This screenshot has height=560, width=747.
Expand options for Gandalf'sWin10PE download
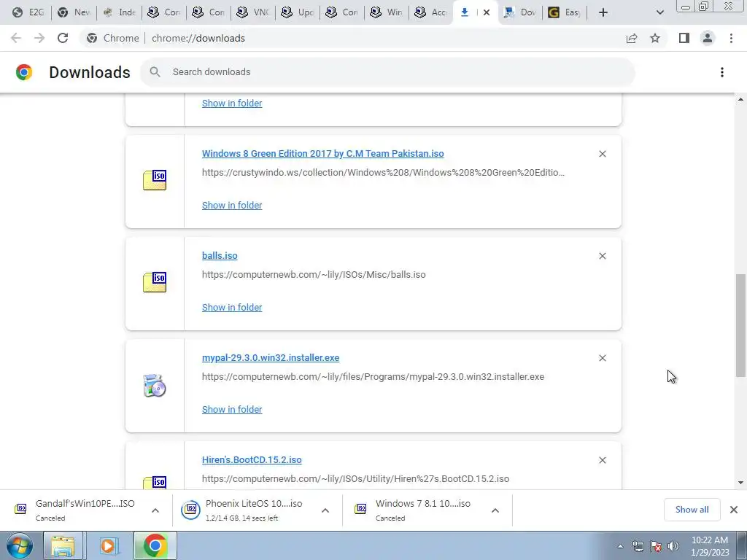tap(155, 510)
